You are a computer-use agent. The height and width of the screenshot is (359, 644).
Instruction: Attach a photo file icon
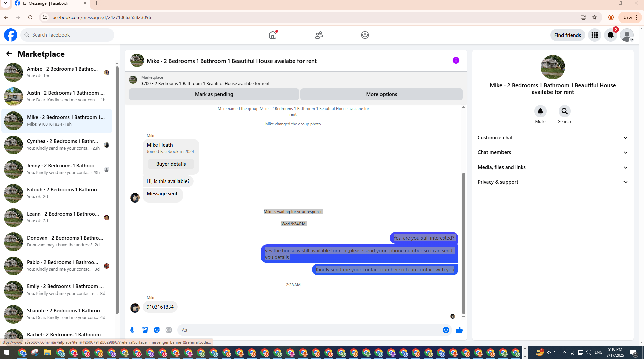click(145, 330)
